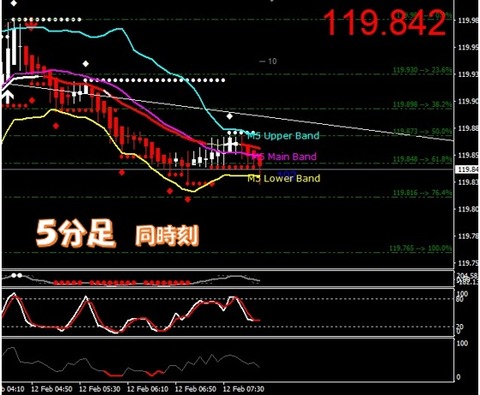Image resolution: width=480 pixels, height=395 pixels.
Task: Click the 119.930 --> 23.6% Fibonacci level
Action: tap(422, 70)
